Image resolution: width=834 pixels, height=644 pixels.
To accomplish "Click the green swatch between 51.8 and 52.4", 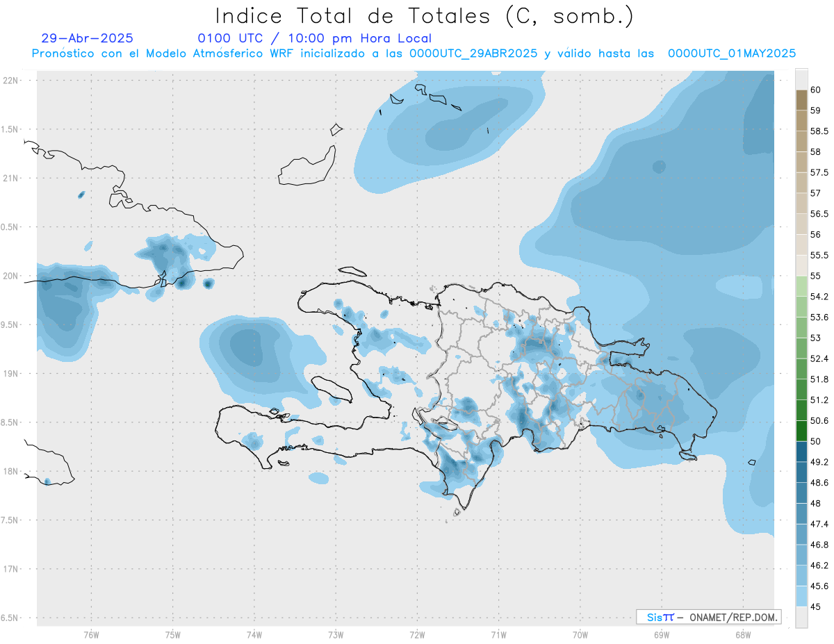I will [801, 369].
